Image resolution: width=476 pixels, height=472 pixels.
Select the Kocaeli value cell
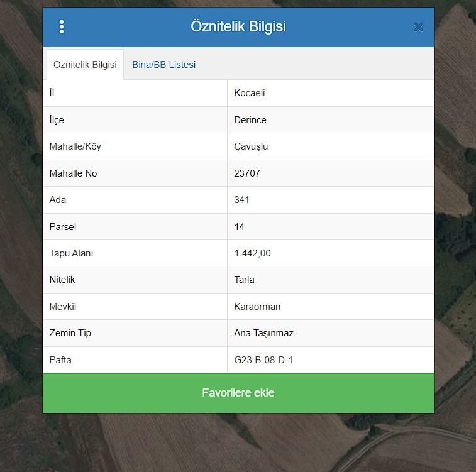coord(331,93)
